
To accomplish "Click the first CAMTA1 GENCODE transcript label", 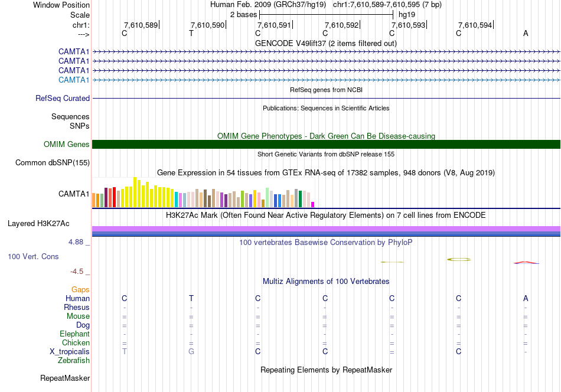I will (x=74, y=51).
